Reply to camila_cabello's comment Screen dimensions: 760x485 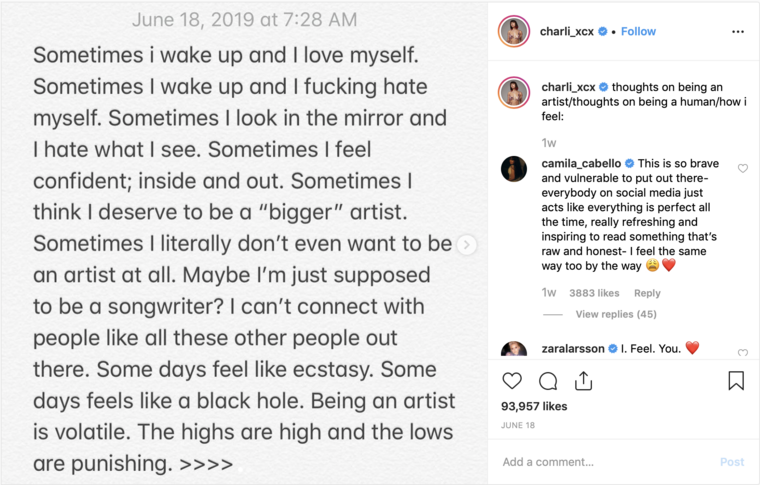pyautogui.click(x=647, y=293)
